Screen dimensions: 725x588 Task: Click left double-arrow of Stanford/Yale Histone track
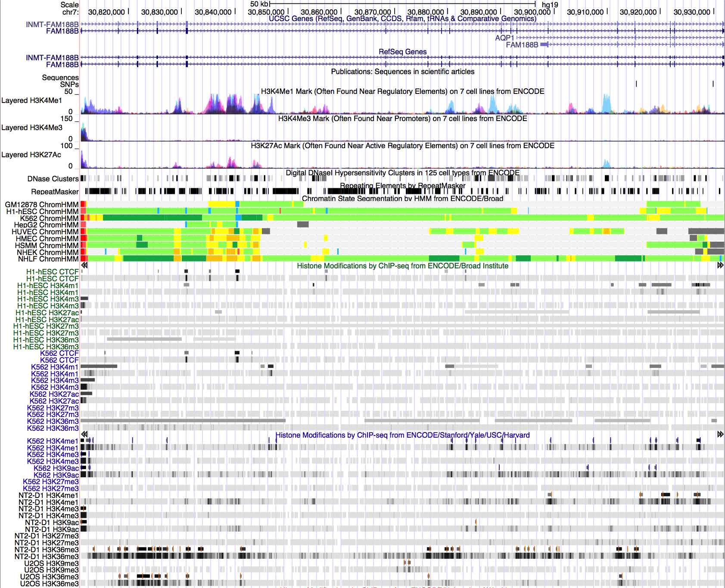(x=84, y=434)
